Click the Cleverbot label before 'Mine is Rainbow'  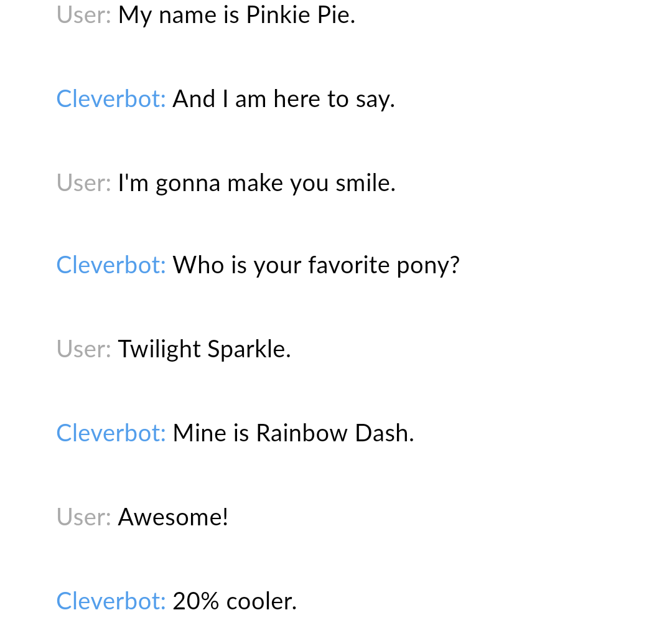click(x=111, y=433)
